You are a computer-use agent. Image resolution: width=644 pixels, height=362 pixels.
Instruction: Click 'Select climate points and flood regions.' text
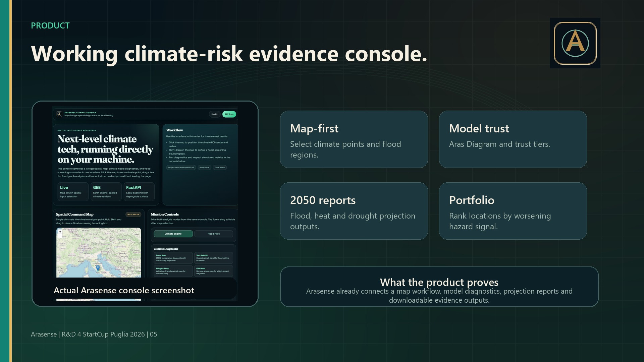345,149
